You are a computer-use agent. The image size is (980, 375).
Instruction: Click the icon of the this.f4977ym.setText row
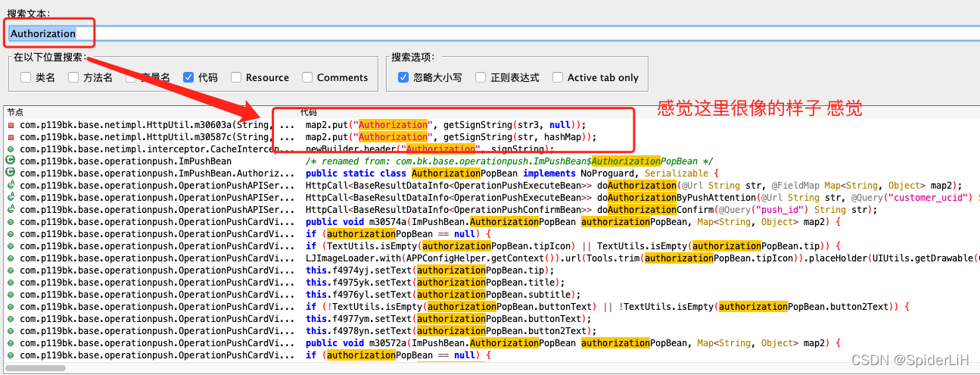click(11, 318)
